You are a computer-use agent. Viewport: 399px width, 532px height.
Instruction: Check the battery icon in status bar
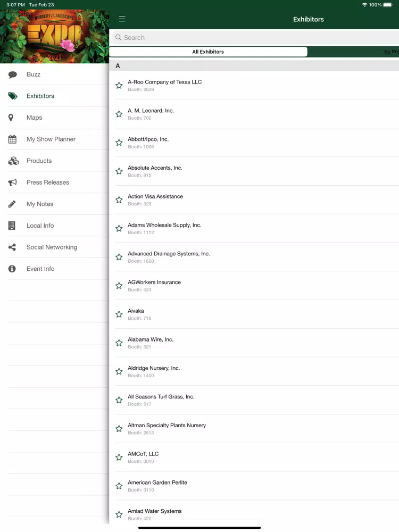coord(388,5)
